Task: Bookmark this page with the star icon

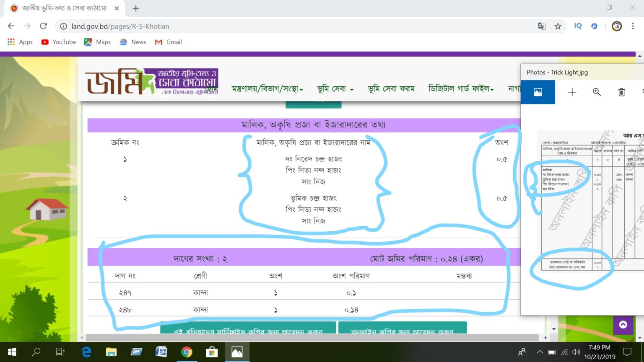Action: [x=558, y=26]
